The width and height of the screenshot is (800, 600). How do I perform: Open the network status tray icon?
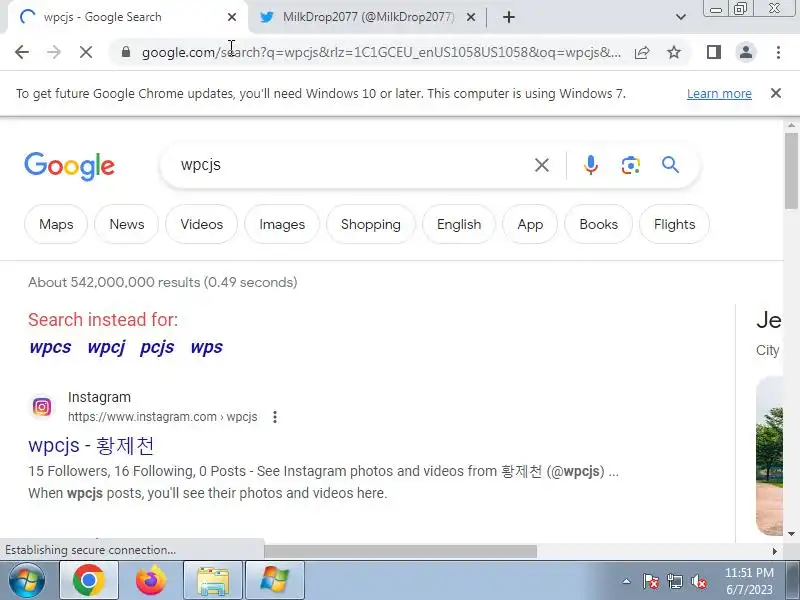point(674,581)
